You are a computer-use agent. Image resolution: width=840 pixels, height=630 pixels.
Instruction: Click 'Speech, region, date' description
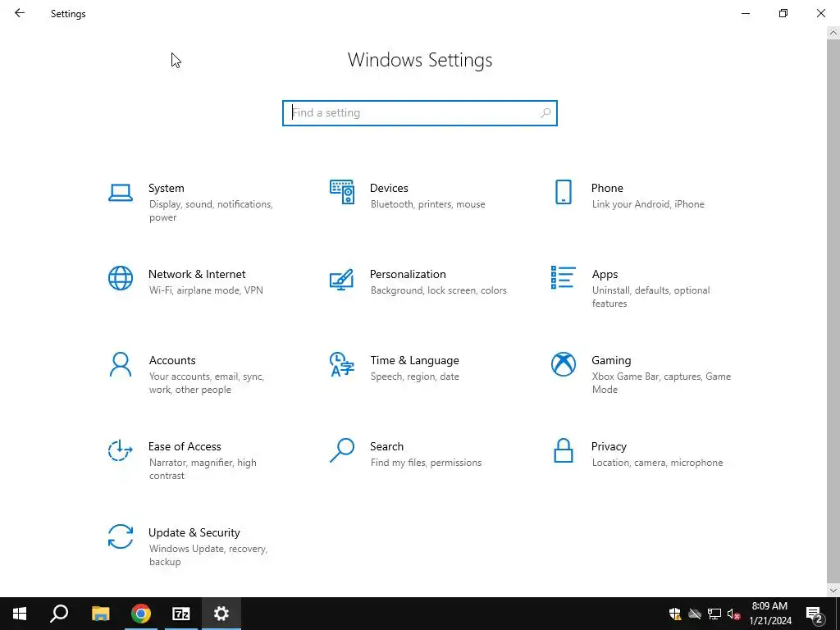(x=414, y=377)
